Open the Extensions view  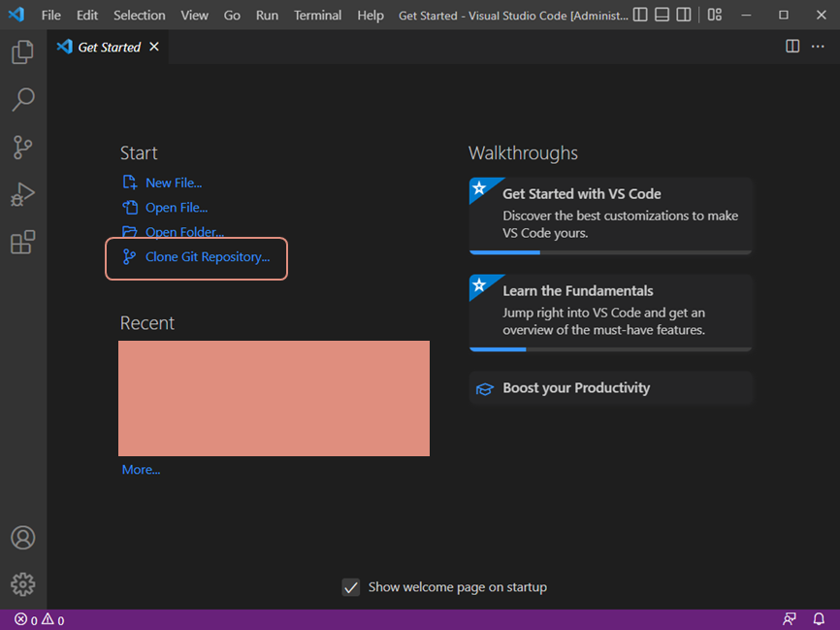coord(22,243)
